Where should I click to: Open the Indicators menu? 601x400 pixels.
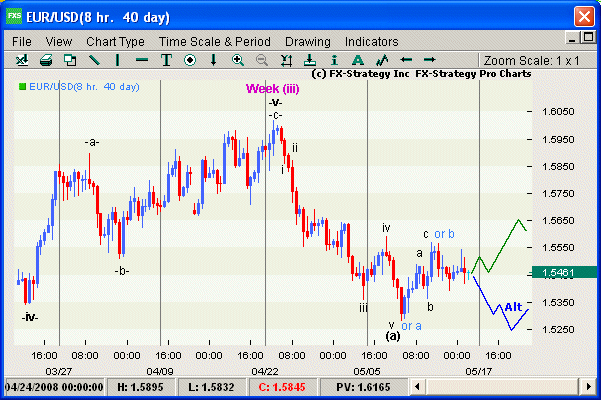[371, 41]
